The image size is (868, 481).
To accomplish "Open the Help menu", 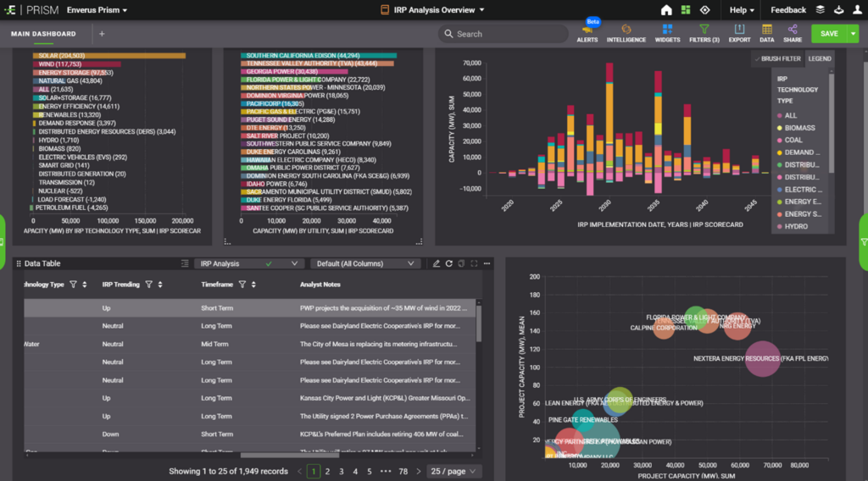I will coord(742,10).
